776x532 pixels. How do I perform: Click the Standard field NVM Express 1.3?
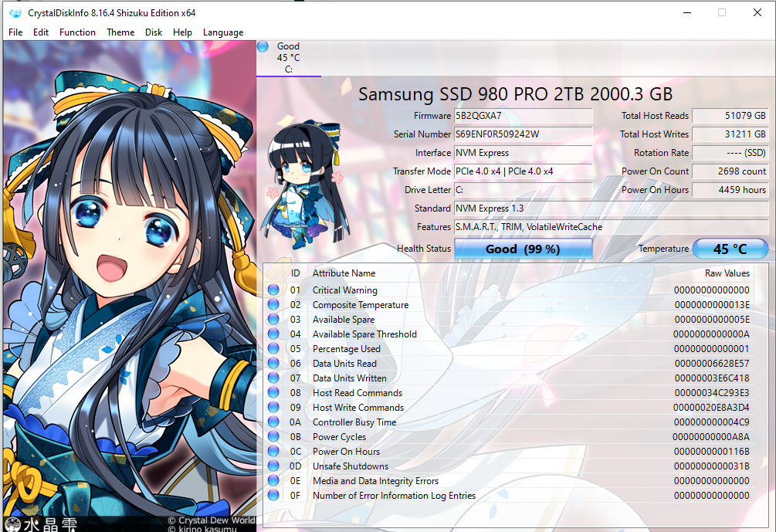612,208
